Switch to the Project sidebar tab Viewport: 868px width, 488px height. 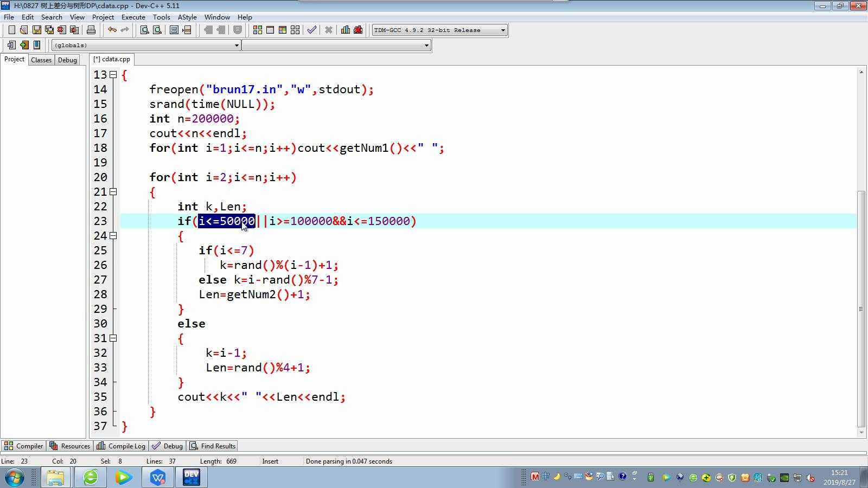pos(14,60)
